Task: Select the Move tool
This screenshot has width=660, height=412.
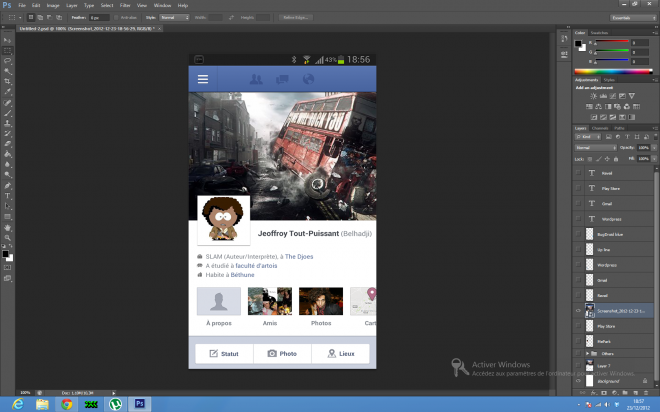Action: point(8,40)
